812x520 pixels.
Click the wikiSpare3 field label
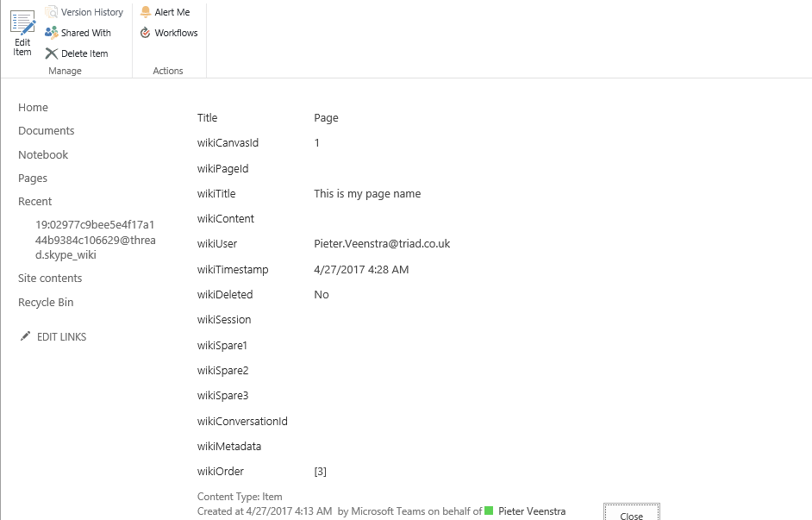(222, 396)
